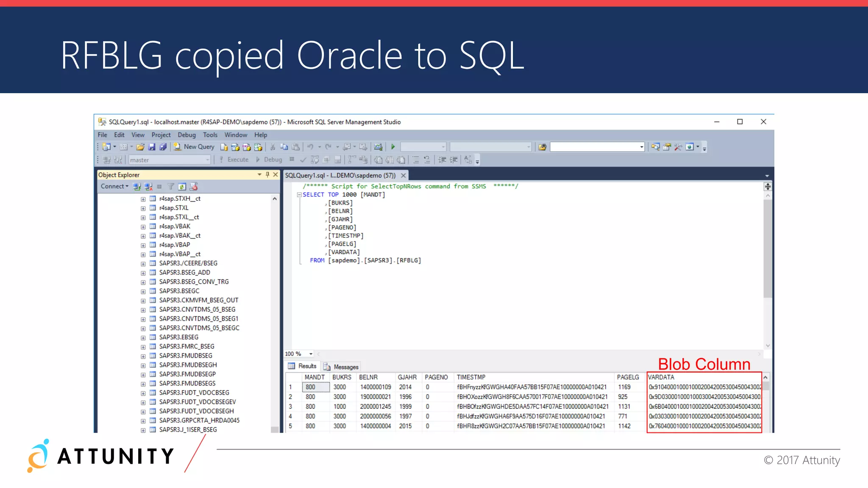Screen dimensions: 868x488
Task: Open the View menu
Action: (138, 135)
